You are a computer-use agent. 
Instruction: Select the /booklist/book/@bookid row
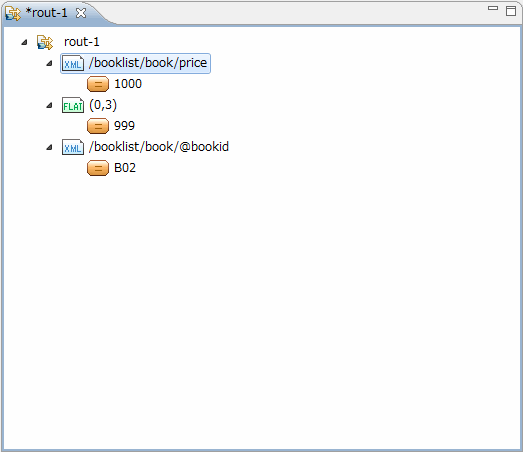[x=145, y=147]
